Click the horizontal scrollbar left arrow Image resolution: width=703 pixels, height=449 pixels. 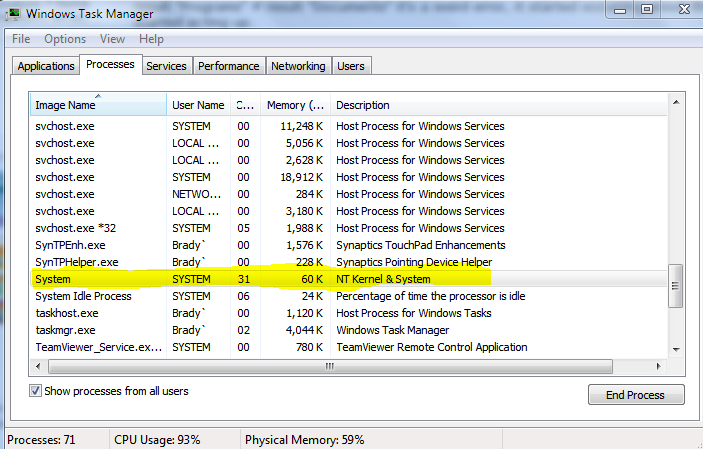point(38,366)
